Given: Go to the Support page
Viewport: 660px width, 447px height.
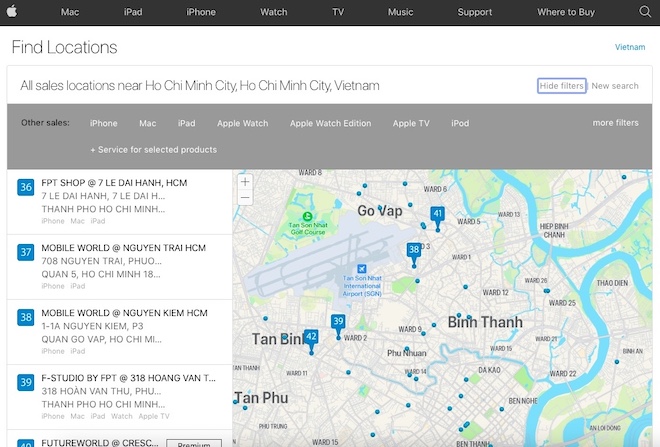Looking at the screenshot, I should point(475,12).
